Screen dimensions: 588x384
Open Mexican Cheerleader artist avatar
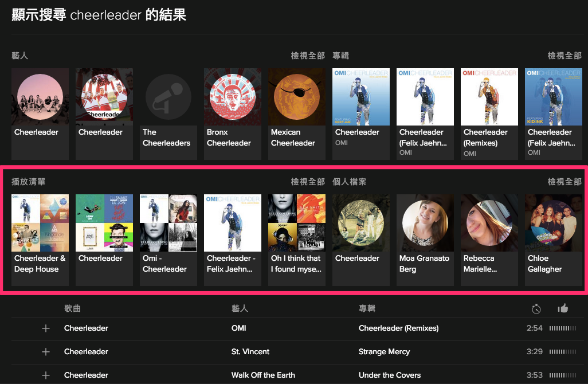(x=297, y=97)
